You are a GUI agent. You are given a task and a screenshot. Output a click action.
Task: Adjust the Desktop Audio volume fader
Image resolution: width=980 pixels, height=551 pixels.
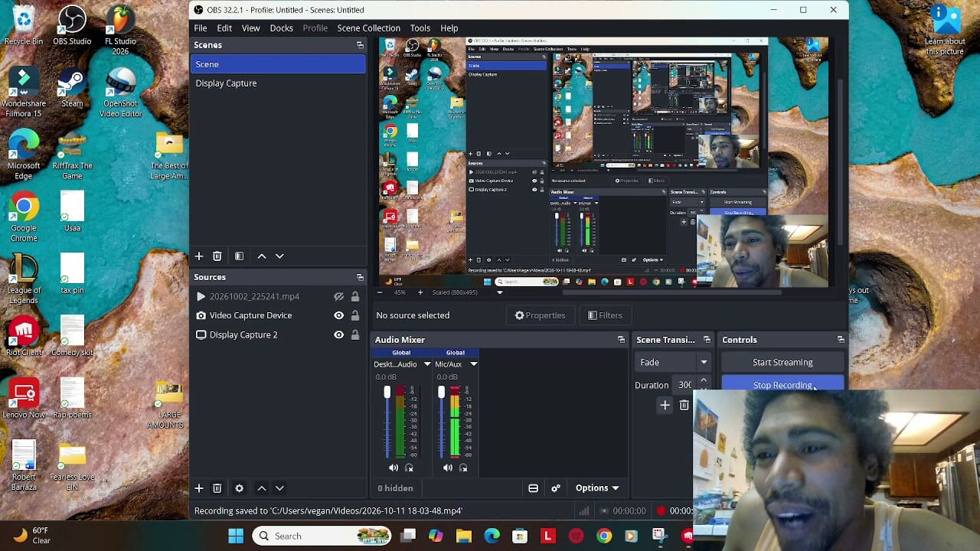coord(387,392)
